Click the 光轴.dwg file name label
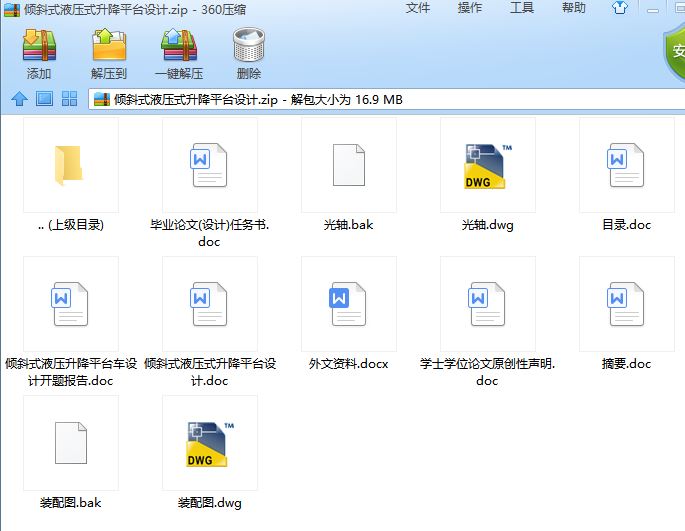This screenshot has width=685, height=531. [488, 225]
